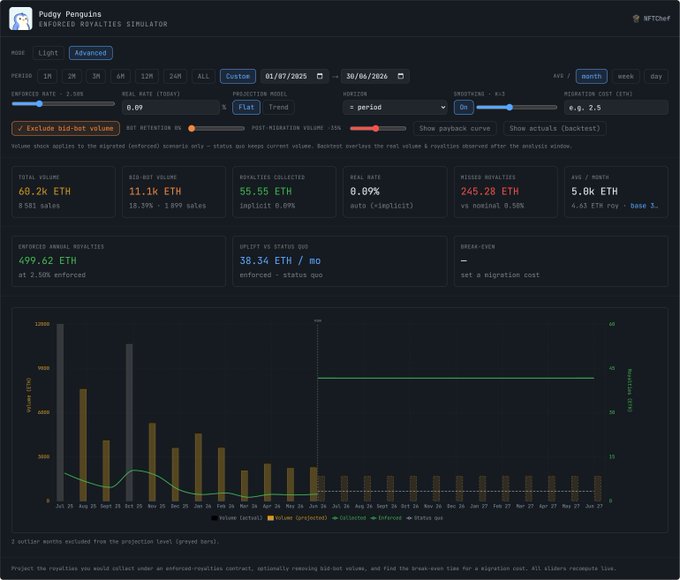680x580 pixels.
Task: Click the NFTChef logo icon
Action: click(636, 19)
